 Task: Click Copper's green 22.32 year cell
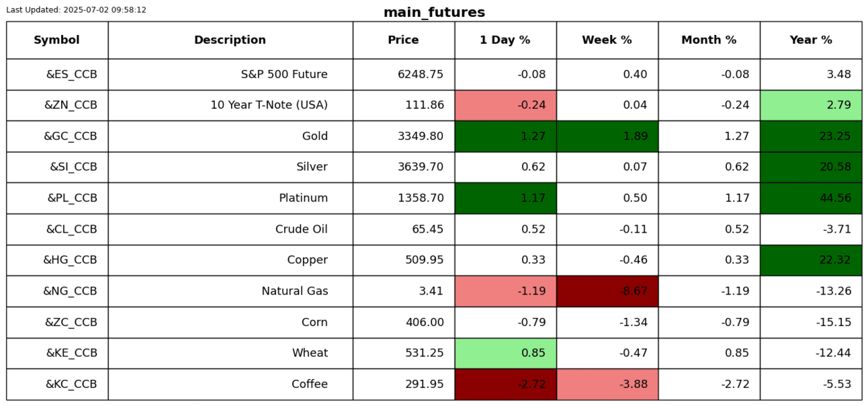tap(811, 260)
